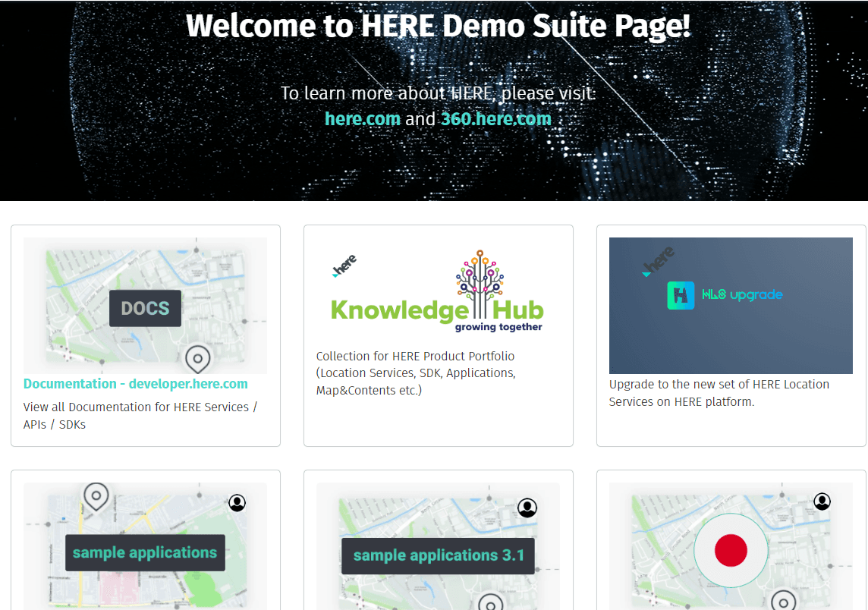Click location pin on sample applications map
This screenshot has width=868, height=610.
tap(96, 496)
